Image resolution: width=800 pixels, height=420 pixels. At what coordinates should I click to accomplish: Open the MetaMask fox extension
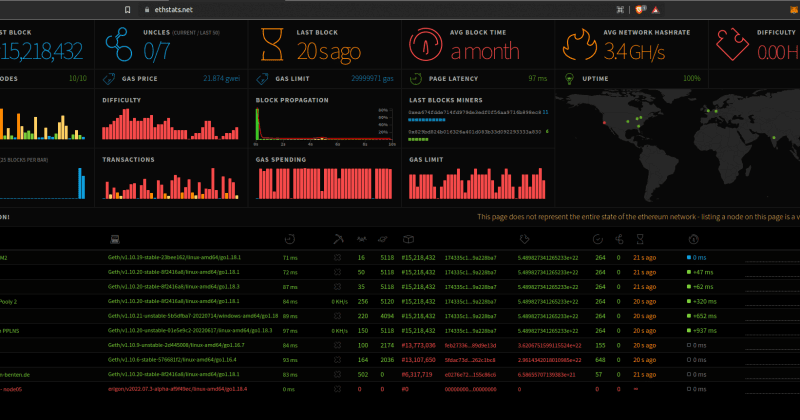click(x=794, y=9)
